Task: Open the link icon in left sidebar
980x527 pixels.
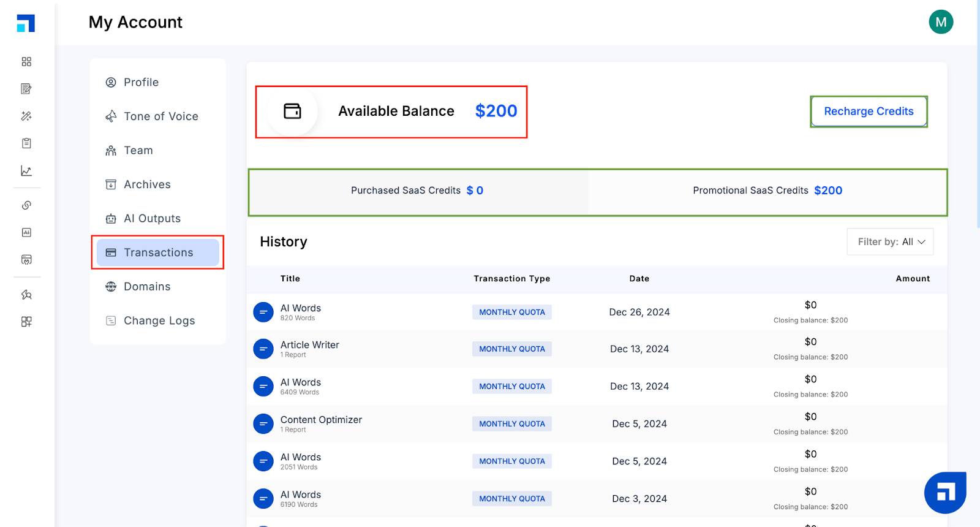Action: 26,205
